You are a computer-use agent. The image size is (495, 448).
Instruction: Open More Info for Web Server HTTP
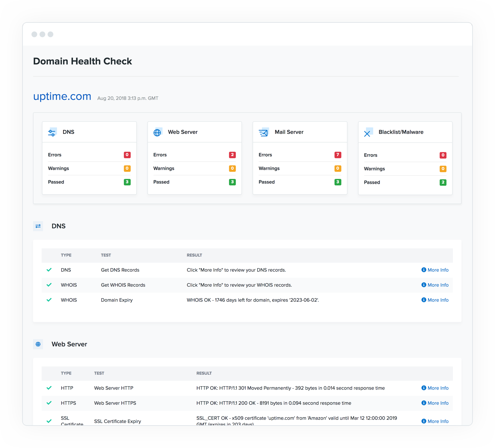[x=435, y=388]
